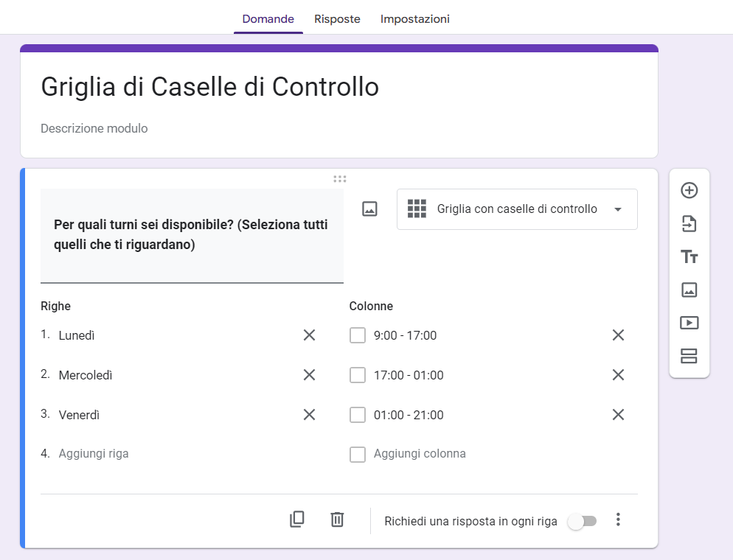Switch to the Risposte tab

[337, 19]
